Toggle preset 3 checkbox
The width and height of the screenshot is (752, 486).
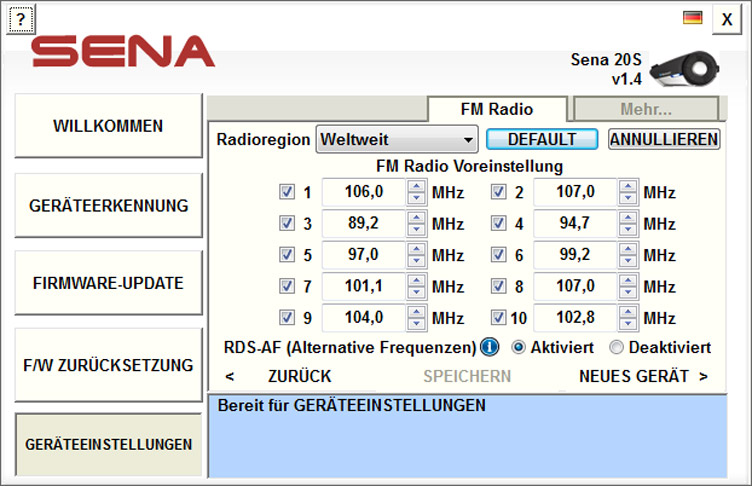pyautogui.click(x=287, y=223)
